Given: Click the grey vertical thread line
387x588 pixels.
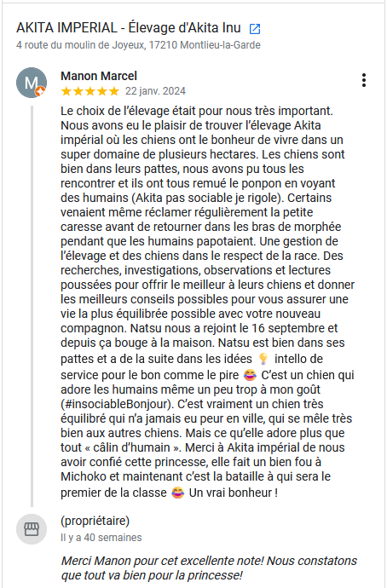Looking at the screenshot, I should pos(32,306).
